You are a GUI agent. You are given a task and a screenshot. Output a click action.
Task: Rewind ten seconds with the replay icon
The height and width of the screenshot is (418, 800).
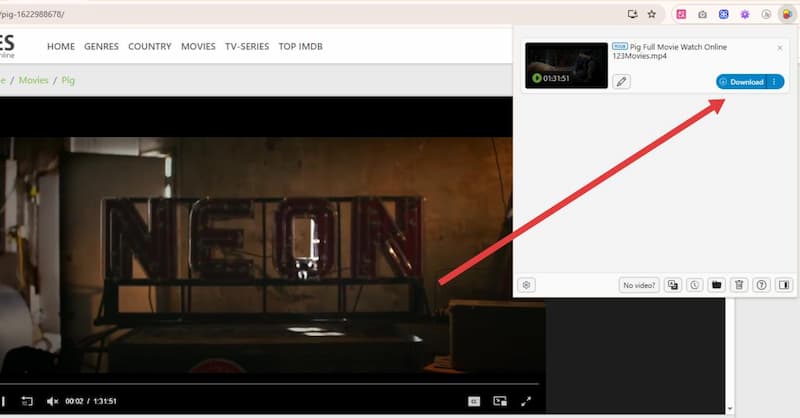pyautogui.click(x=27, y=402)
